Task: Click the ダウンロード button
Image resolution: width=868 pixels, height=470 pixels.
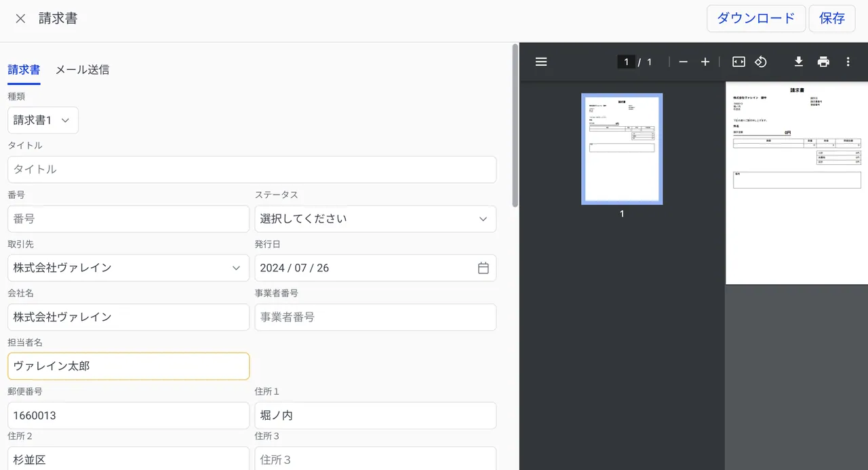Action: [x=756, y=18]
